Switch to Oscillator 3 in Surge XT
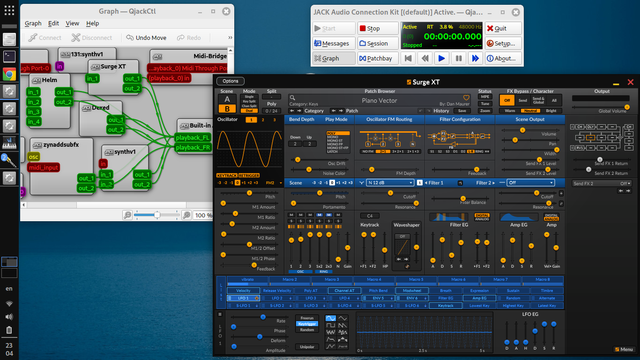The width and height of the screenshot is (640, 360). [x=274, y=120]
